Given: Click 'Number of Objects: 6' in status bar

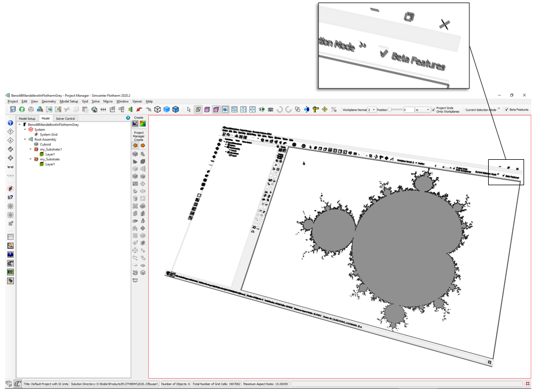Looking at the screenshot, I should pos(176,384).
